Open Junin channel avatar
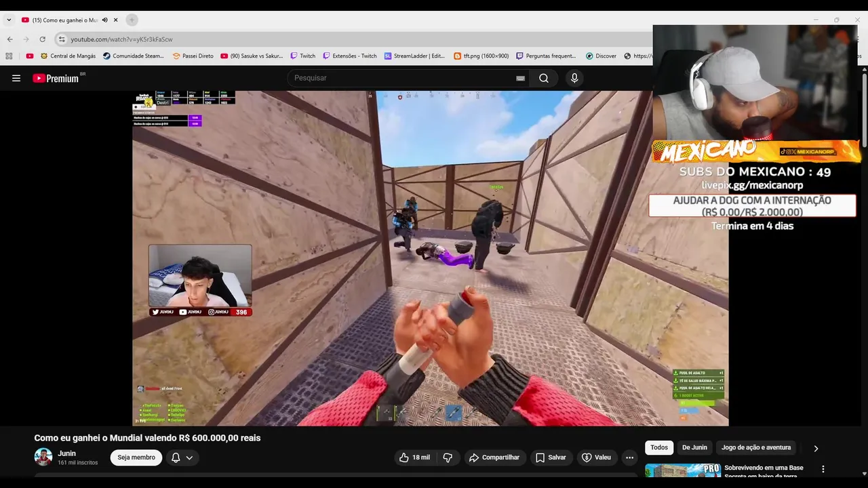 (43, 457)
